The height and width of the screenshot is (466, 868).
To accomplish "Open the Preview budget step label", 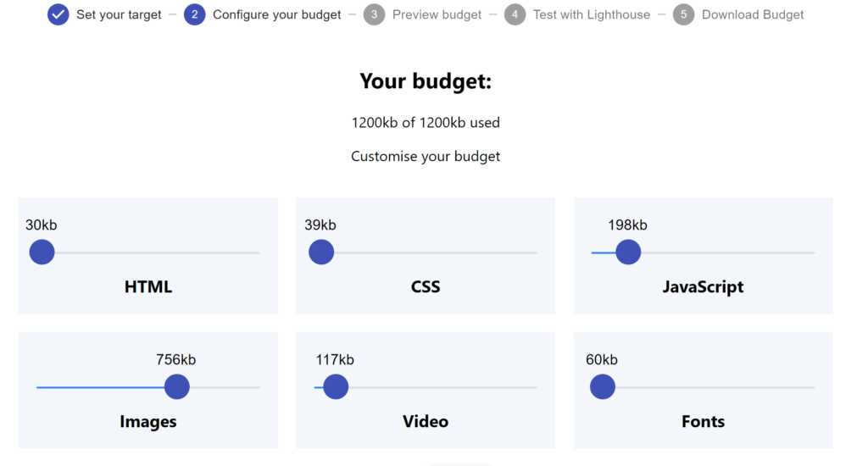I will 437,15.
